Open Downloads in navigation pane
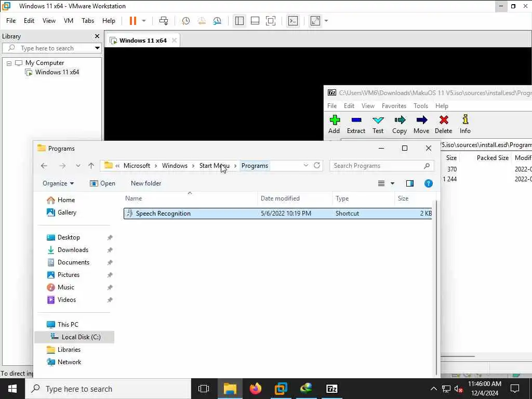The image size is (532, 399). [x=73, y=250]
